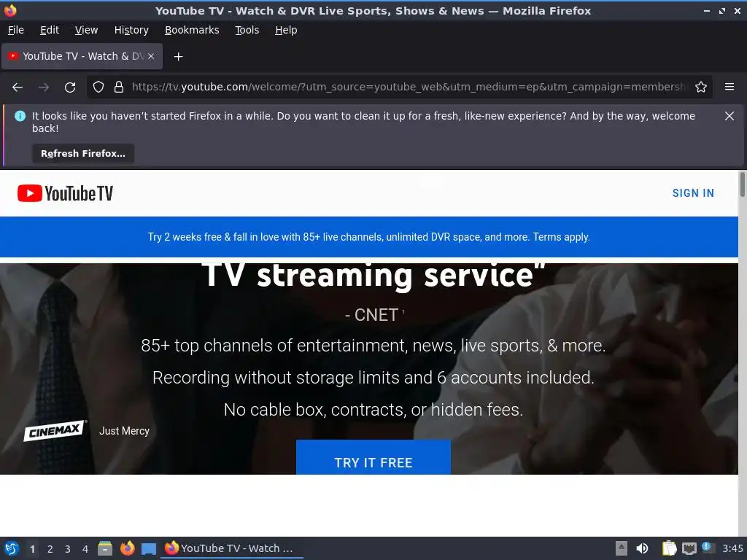View site security padlock info
Image resolution: width=747 pixels, height=560 pixels.
pos(119,87)
